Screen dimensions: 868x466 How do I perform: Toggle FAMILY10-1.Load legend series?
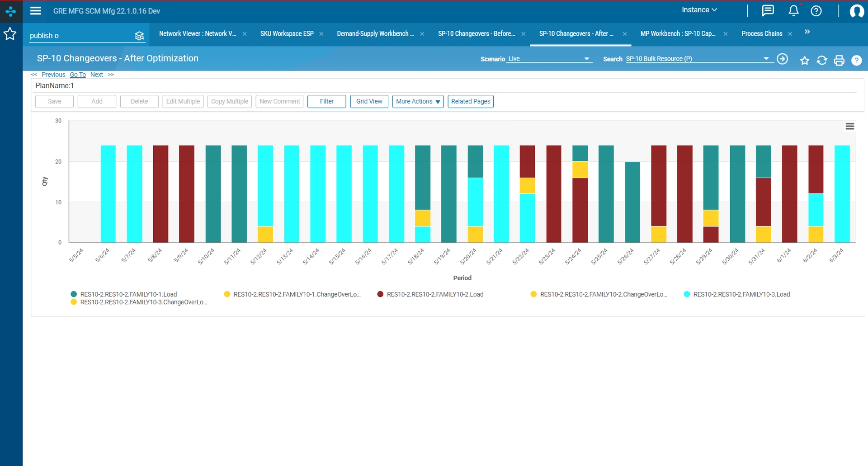coord(124,294)
